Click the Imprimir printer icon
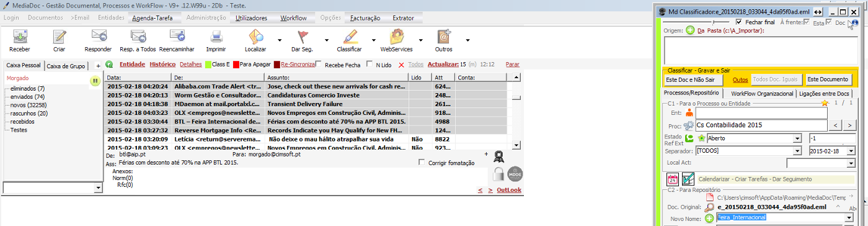This screenshot has width=868, height=226. click(216, 36)
